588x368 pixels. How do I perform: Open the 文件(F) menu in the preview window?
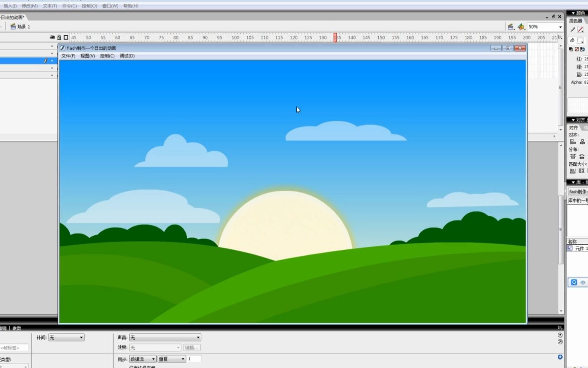[68, 56]
